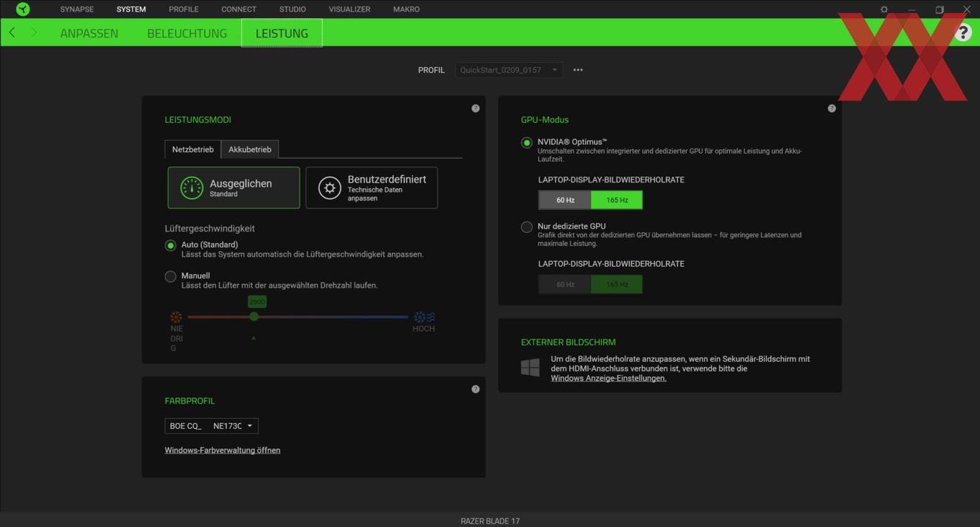The width and height of the screenshot is (980, 527).
Task: Switch to the ANPASSEN tab
Action: [x=89, y=33]
